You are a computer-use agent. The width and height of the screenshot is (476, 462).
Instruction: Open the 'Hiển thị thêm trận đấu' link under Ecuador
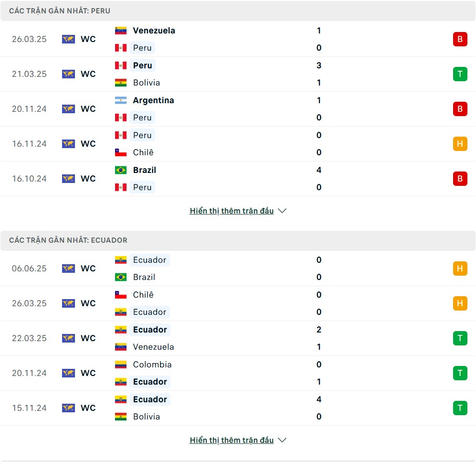pyautogui.click(x=232, y=440)
